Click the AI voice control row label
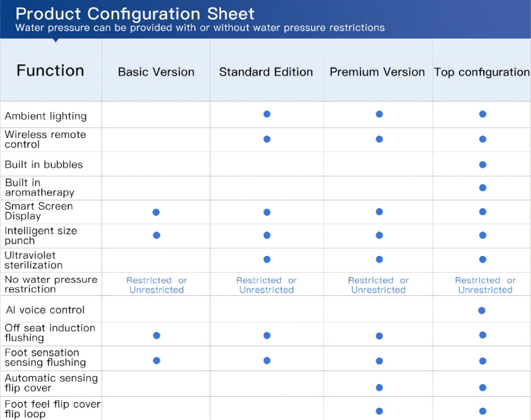 click(x=45, y=310)
